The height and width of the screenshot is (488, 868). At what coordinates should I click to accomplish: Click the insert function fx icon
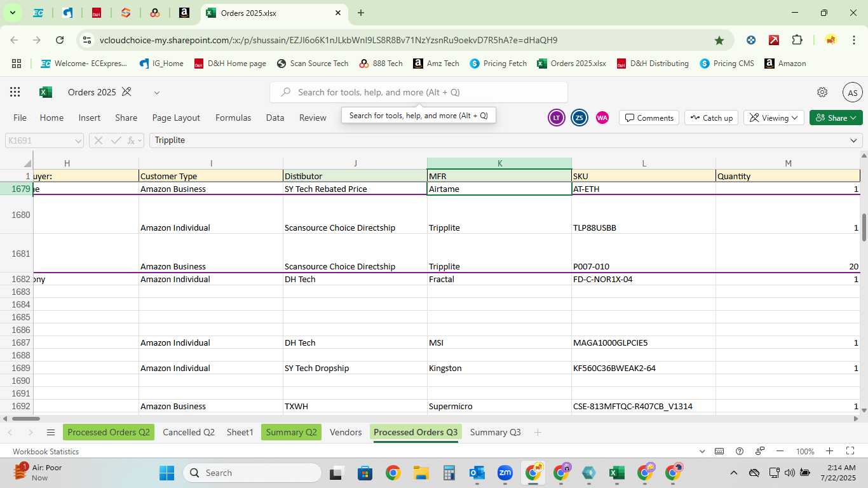coord(132,140)
